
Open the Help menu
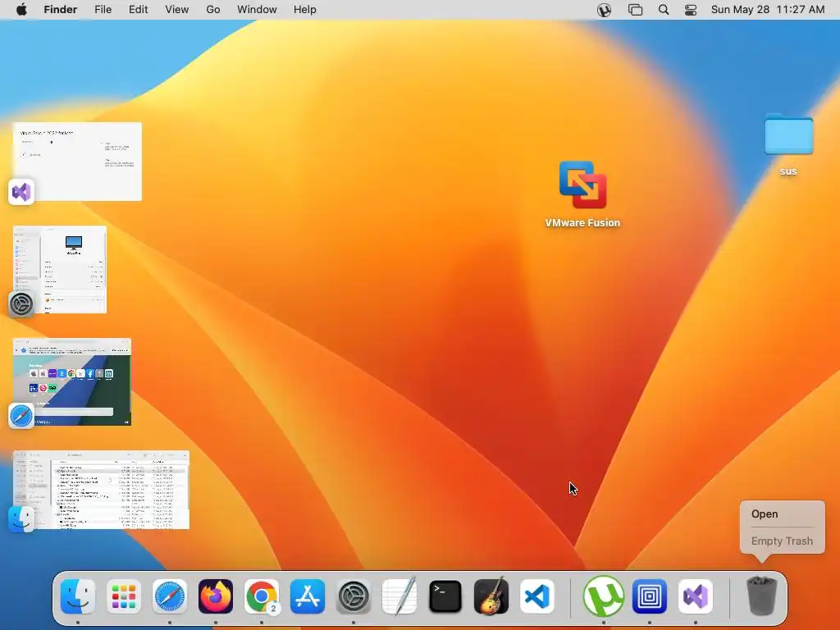pyautogui.click(x=305, y=10)
